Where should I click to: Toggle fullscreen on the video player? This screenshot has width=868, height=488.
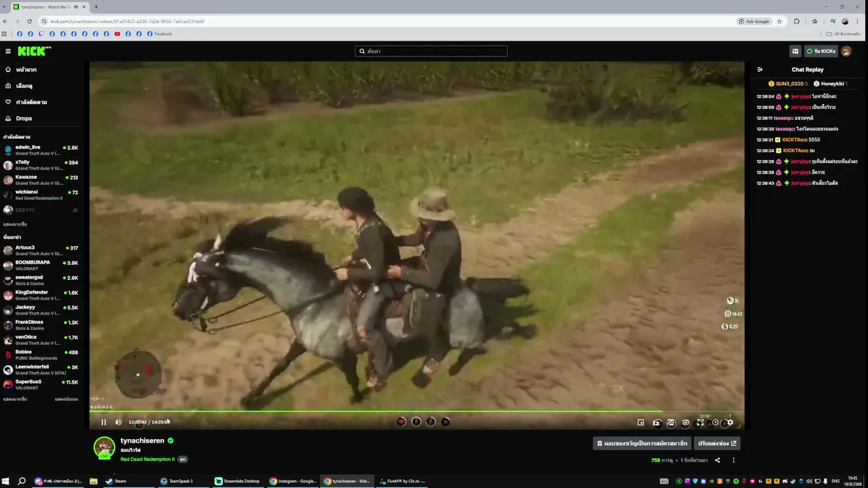701,422
